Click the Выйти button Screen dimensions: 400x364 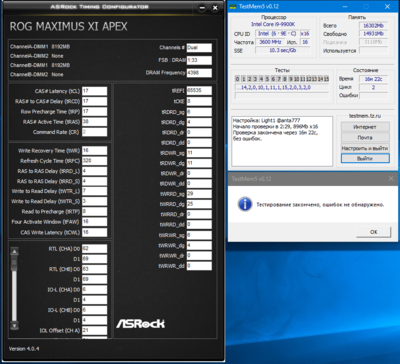coord(365,158)
